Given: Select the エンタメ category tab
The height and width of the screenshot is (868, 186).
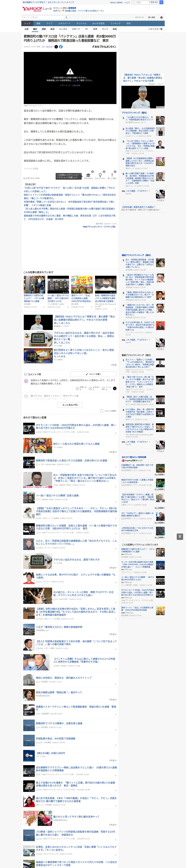Looking at the screenshot, I should tap(63, 29).
